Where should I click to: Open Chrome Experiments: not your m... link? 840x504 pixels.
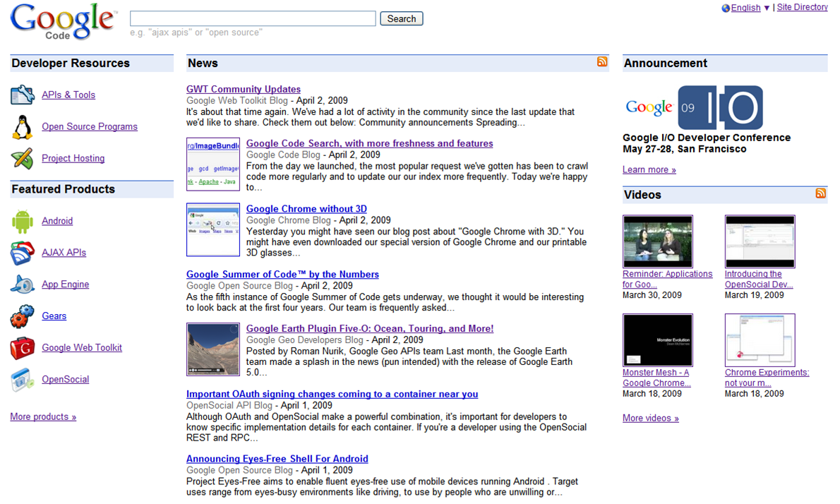click(767, 378)
